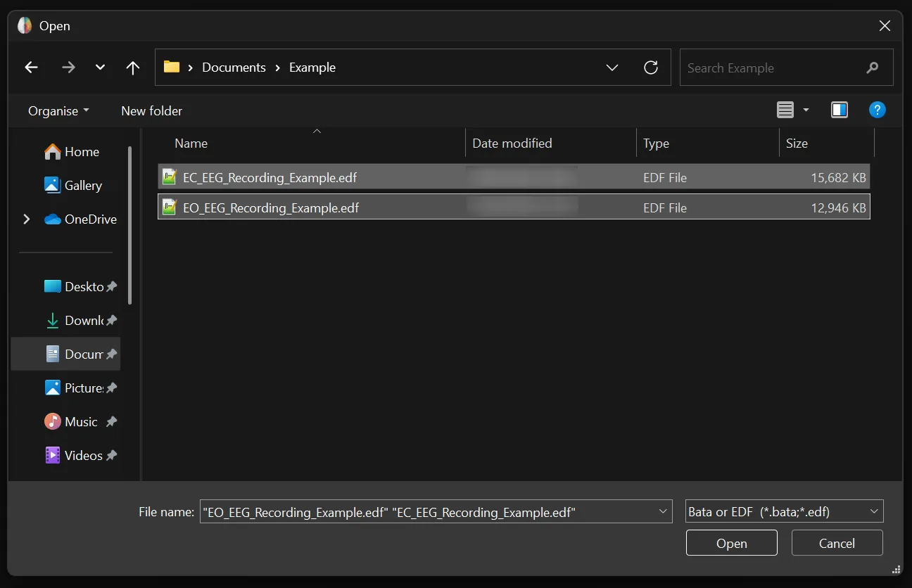
Task: Sort files by Type column
Action: (707, 143)
